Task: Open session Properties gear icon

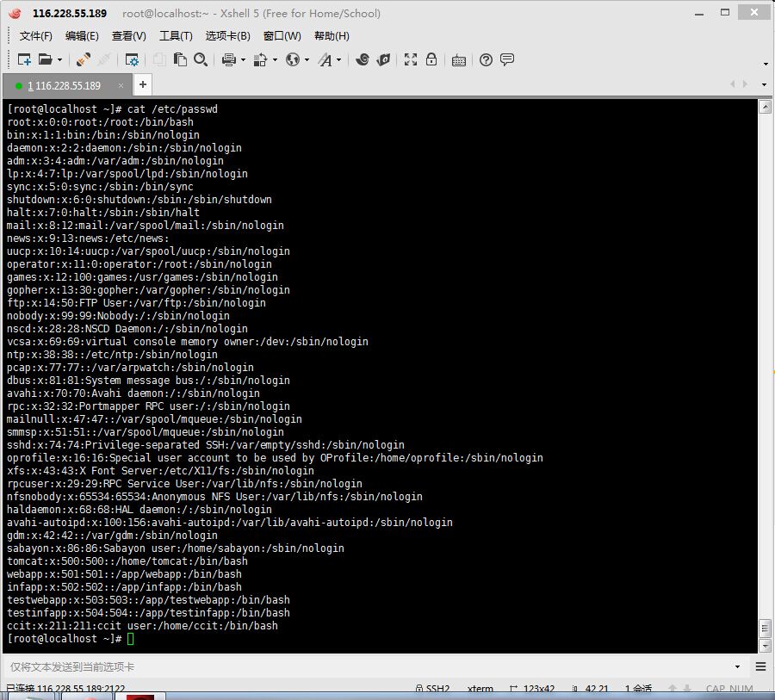Action: tap(132, 59)
